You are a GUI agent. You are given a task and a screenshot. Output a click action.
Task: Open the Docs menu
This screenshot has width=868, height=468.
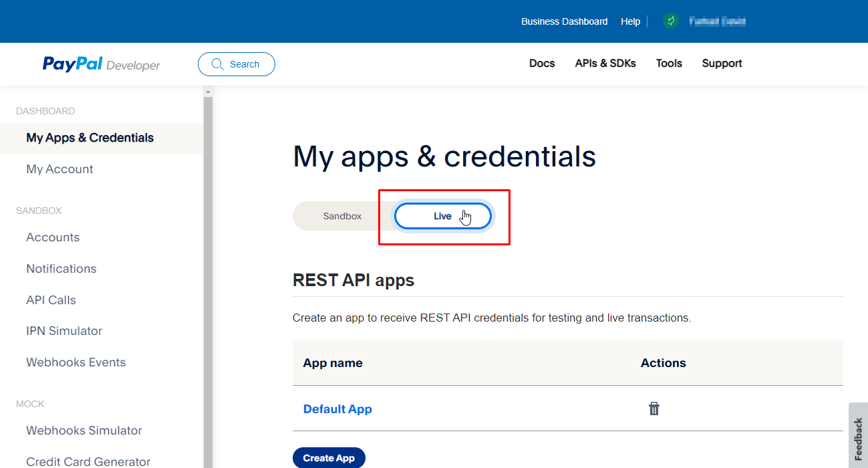click(x=542, y=64)
